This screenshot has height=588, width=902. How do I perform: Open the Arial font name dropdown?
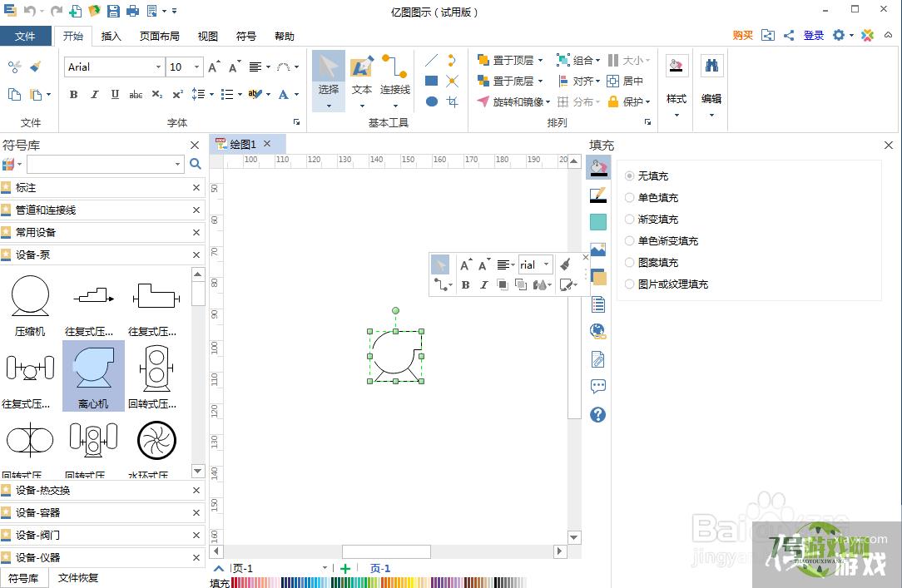158,67
